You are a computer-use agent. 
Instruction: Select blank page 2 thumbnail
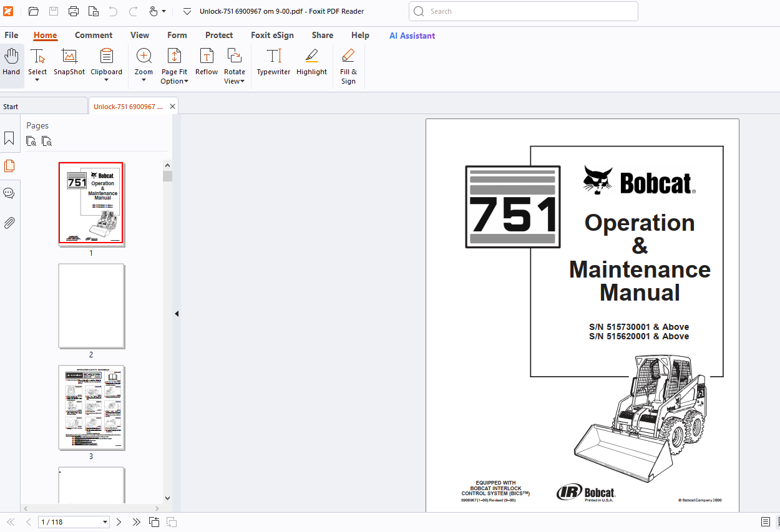coord(91,306)
